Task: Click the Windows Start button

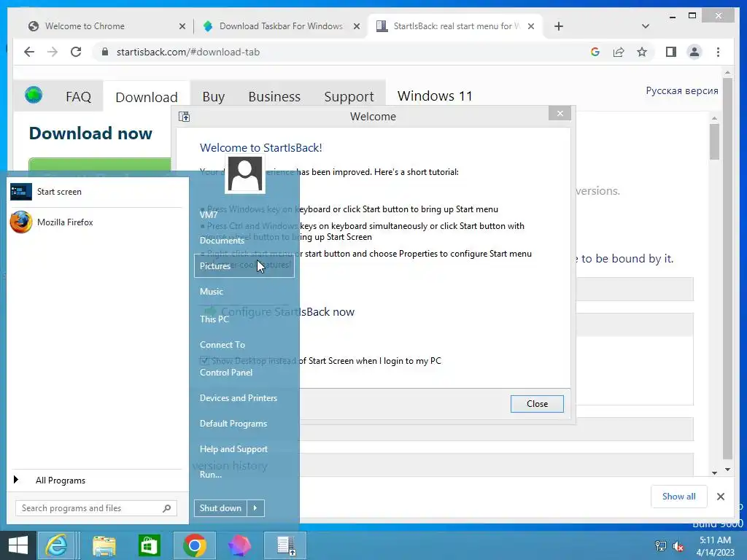Action: click(18, 545)
